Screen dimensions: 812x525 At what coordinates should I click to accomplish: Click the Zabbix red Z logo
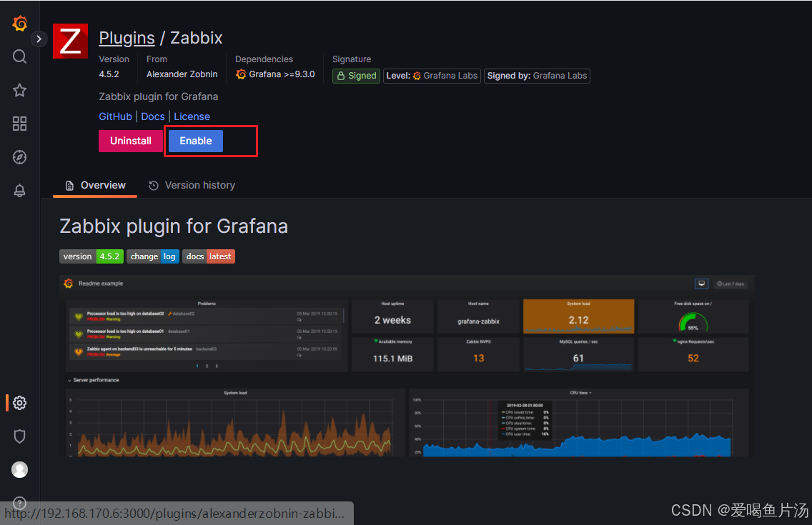(x=71, y=41)
